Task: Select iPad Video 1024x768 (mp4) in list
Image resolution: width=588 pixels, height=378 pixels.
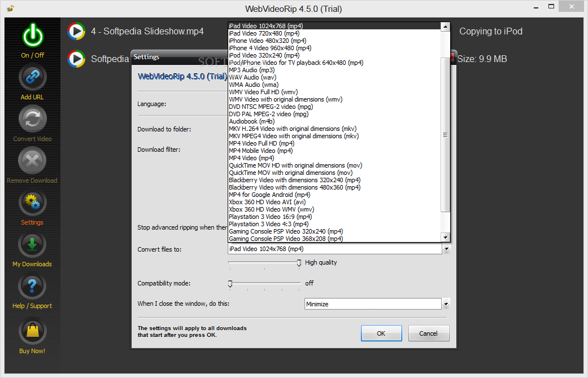Action: (334, 26)
